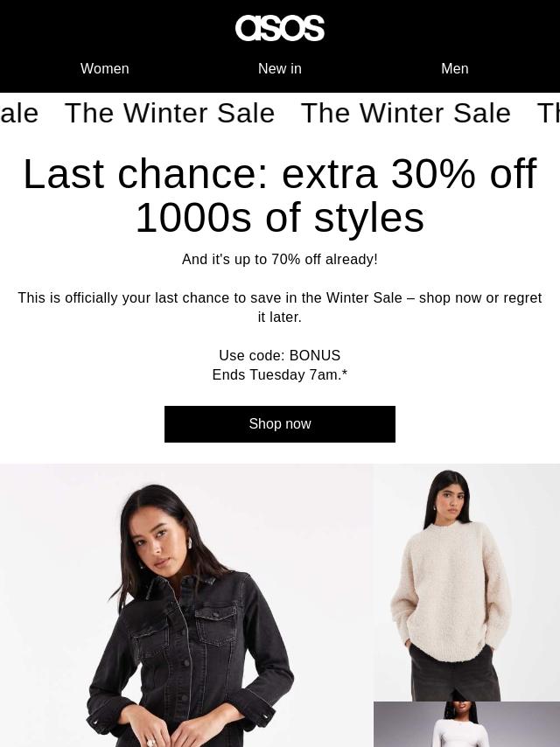The height and width of the screenshot is (747, 560).
Task: Open the white long-sleeve top image
Action: (x=466, y=724)
